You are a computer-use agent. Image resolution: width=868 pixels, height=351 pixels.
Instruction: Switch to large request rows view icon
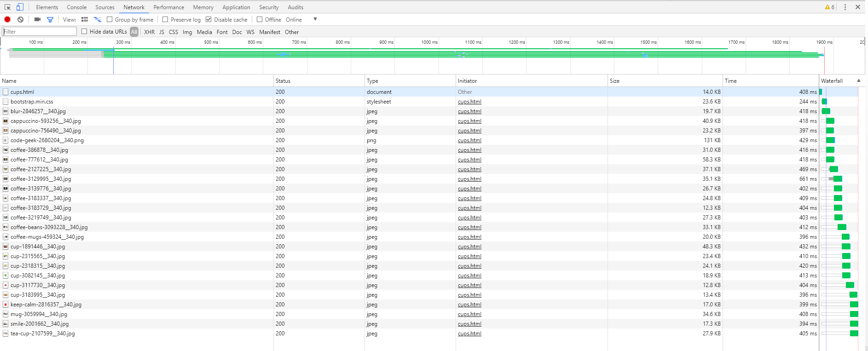click(85, 19)
